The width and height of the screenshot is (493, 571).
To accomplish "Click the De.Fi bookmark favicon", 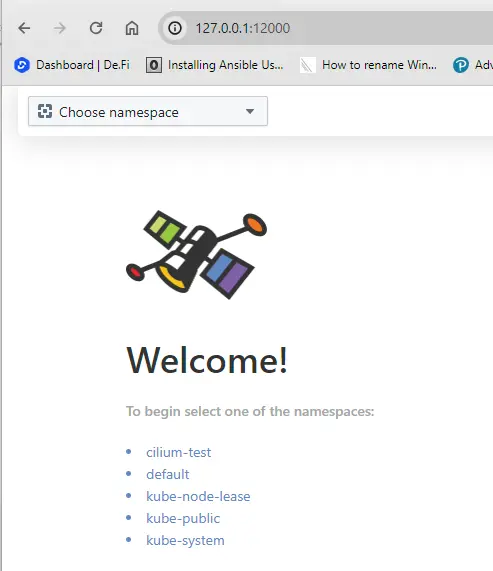I will click(22, 65).
